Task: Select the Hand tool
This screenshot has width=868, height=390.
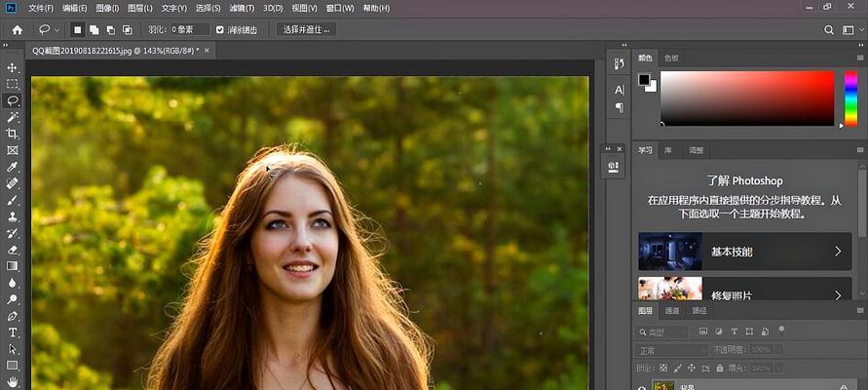Action: point(13,381)
